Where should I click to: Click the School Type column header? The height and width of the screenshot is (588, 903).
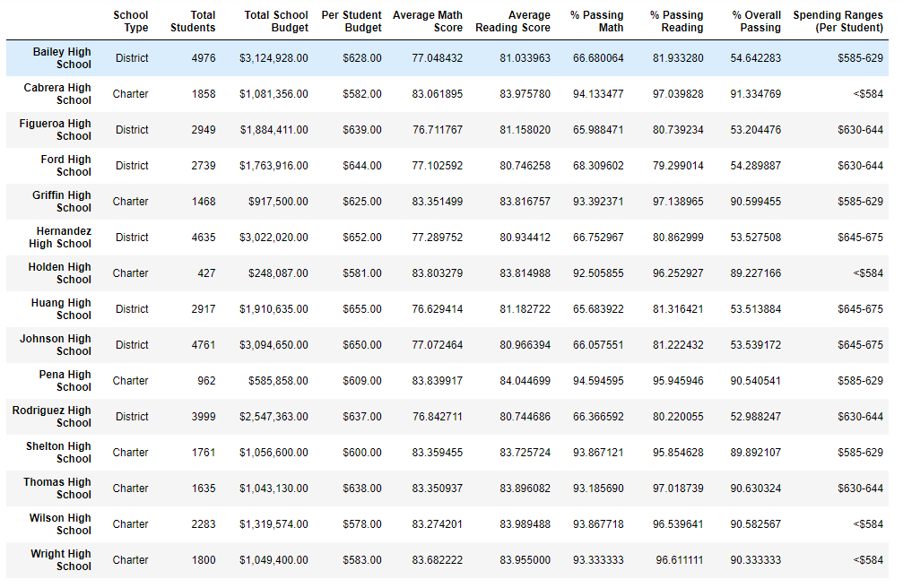click(131, 22)
